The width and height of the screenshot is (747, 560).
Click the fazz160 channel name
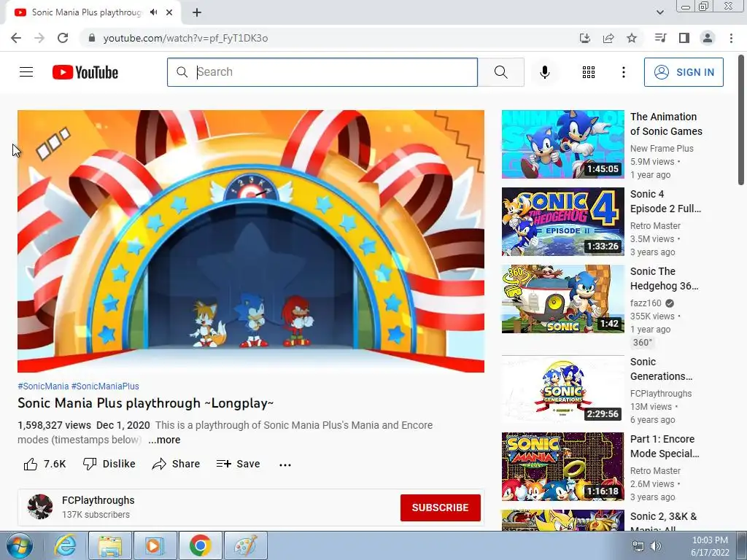tap(646, 303)
